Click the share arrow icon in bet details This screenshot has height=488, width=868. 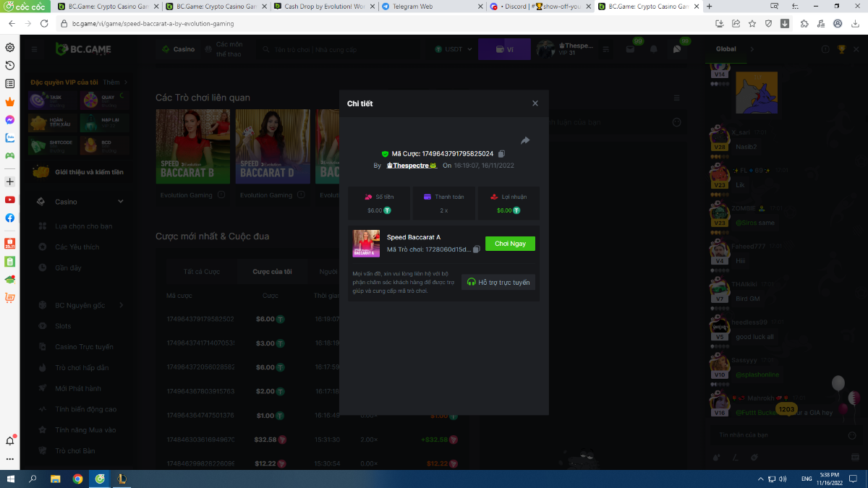coord(525,140)
